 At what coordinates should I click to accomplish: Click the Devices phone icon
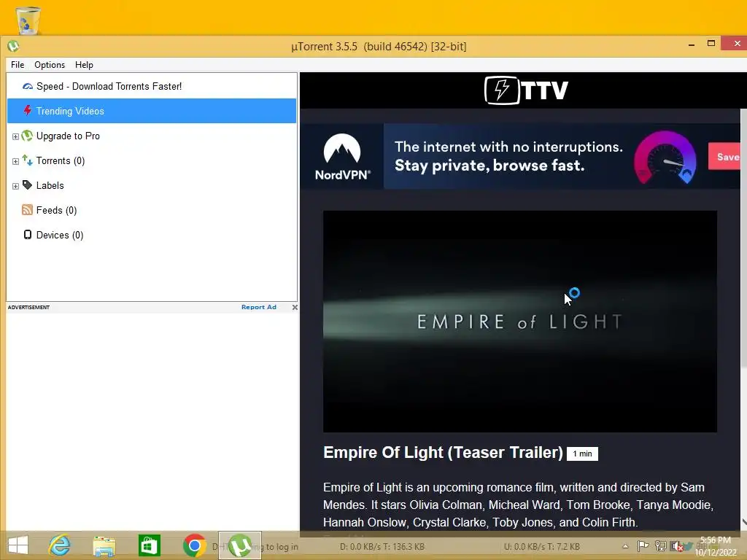pyautogui.click(x=28, y=235)
